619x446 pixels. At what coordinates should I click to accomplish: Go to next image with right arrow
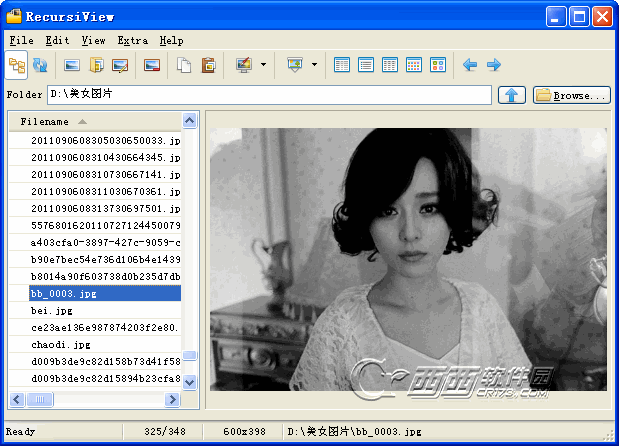(x=493, y=64)
